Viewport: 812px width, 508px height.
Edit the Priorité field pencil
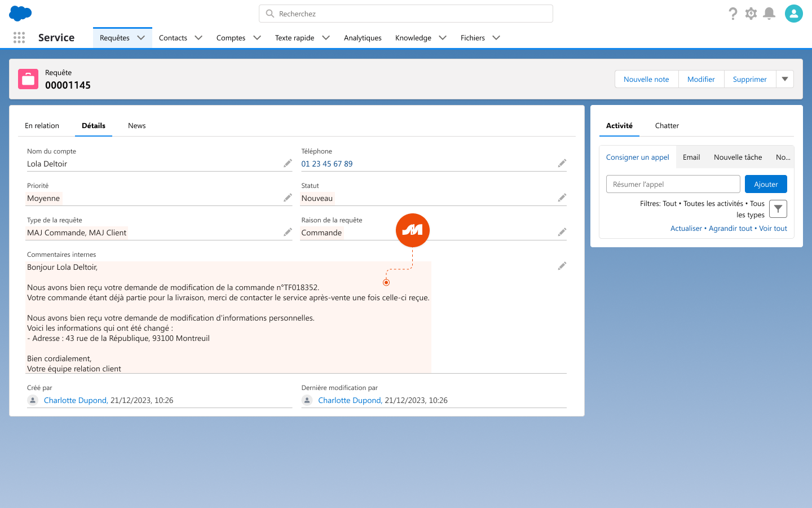tap(288, 198)
